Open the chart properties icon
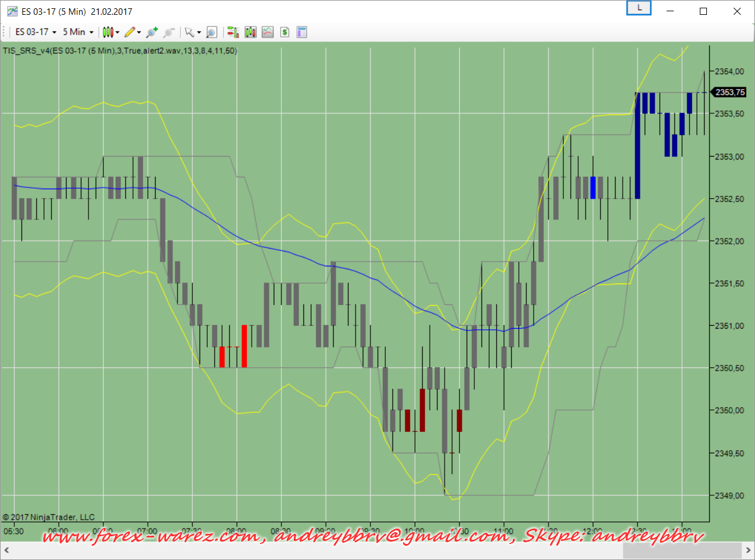Viewport: 755px width, 560px height. click(x=302, y=32)
